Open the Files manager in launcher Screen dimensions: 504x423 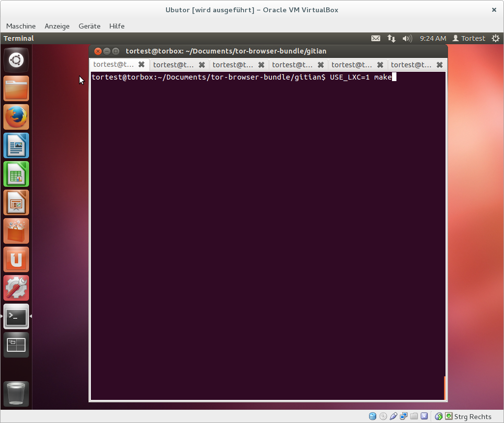[x=16, y=88]
